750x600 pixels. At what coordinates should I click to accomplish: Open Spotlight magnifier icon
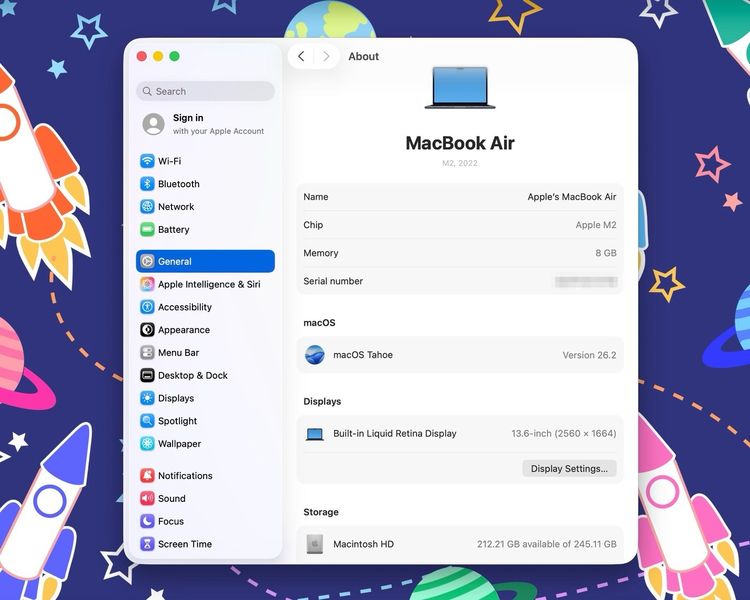147,421
